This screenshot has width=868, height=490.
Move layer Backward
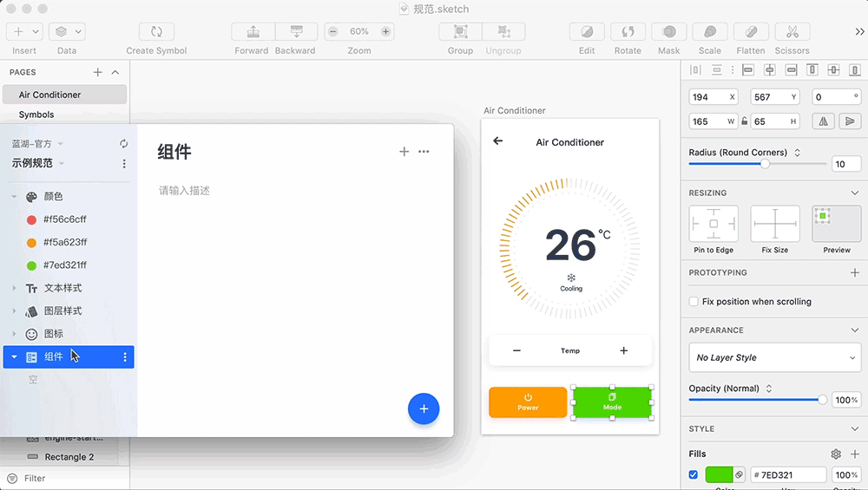[296, 31]
